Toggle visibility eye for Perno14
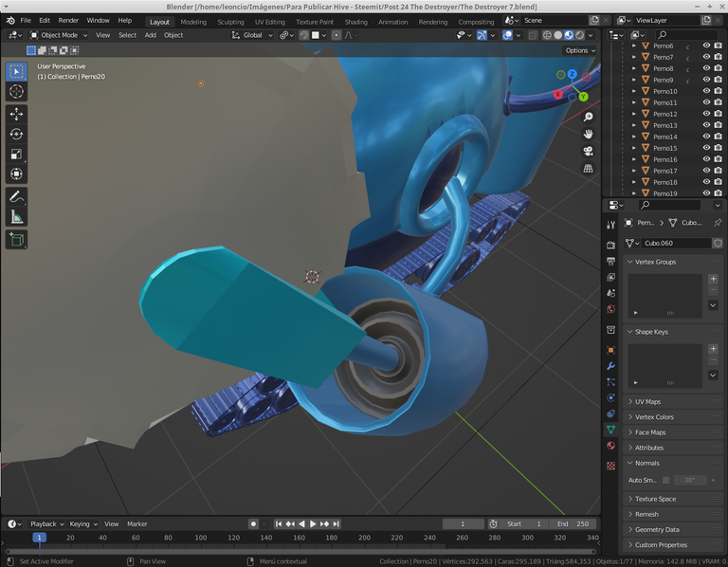 [x=706, y=137]
